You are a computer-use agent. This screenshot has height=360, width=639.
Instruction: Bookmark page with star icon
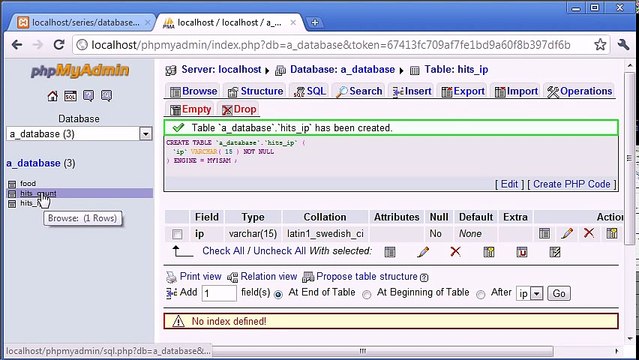(x=600, y=44)
